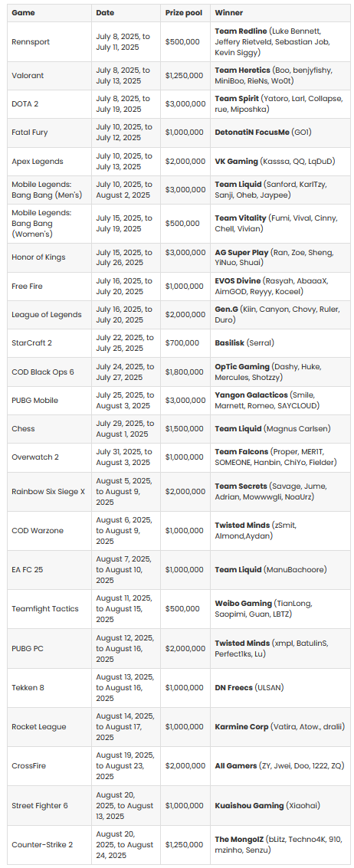
Task: Click EVOS Divine winner entry
Action: 238,280
